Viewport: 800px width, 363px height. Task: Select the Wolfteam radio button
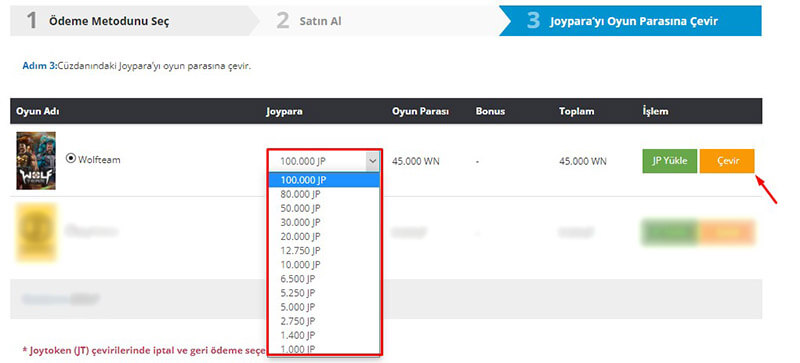click(71, 159)
